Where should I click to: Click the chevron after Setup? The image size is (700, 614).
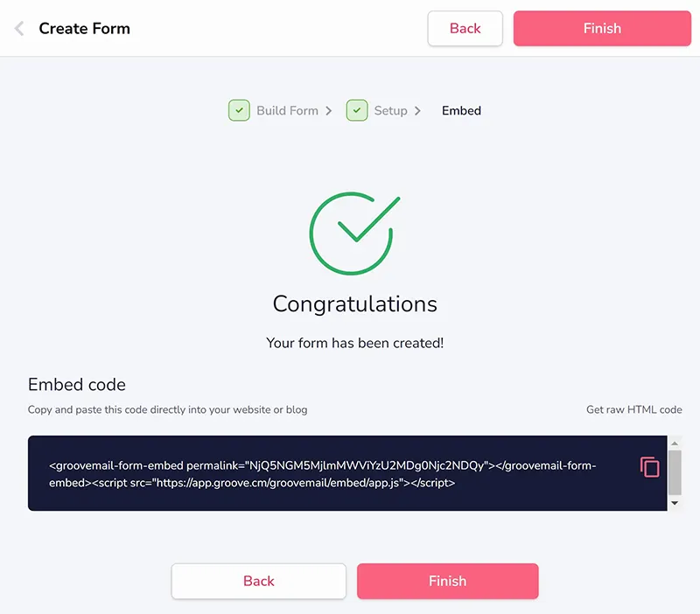[417, 111]
